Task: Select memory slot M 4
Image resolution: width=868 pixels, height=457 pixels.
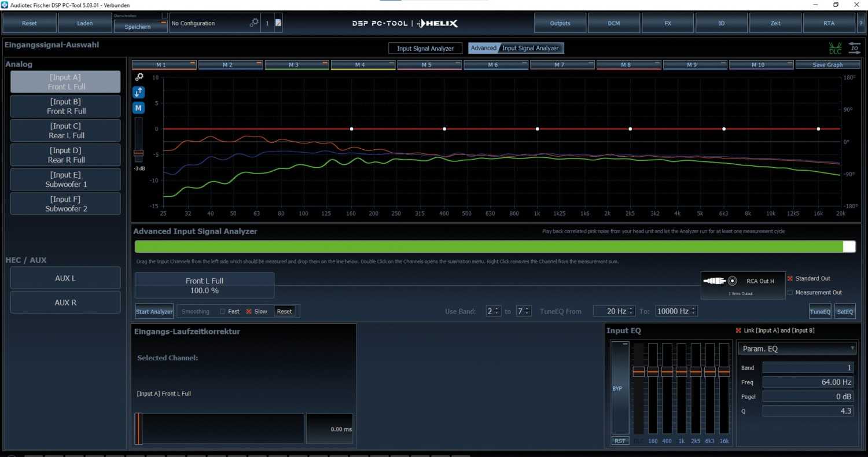Action: pos(363,65)
